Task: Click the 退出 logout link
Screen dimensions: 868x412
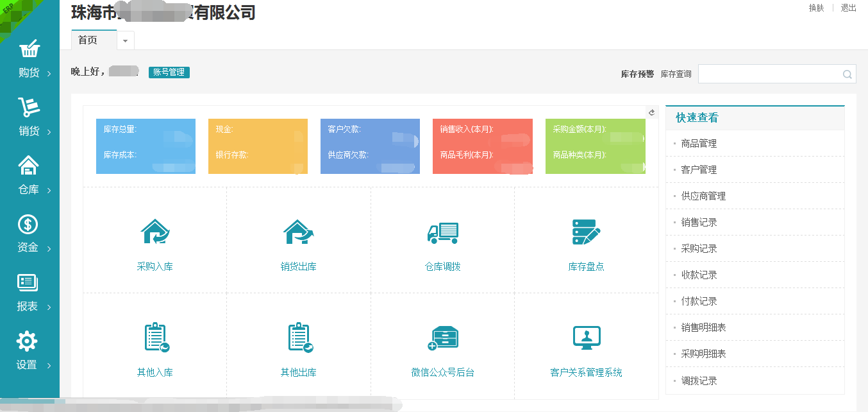Action: 848,8
